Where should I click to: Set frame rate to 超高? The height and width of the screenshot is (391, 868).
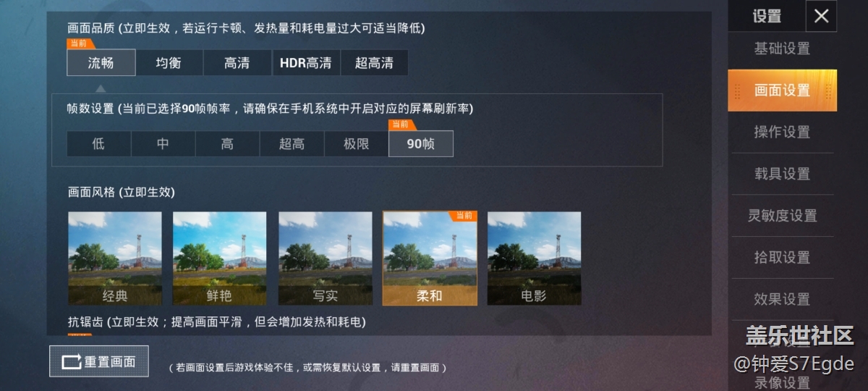point(292,144)
